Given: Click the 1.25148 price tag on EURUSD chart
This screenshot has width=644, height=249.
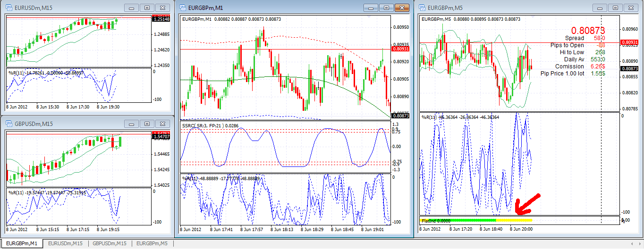Looking at the screenshot, I should click(161, 18).
